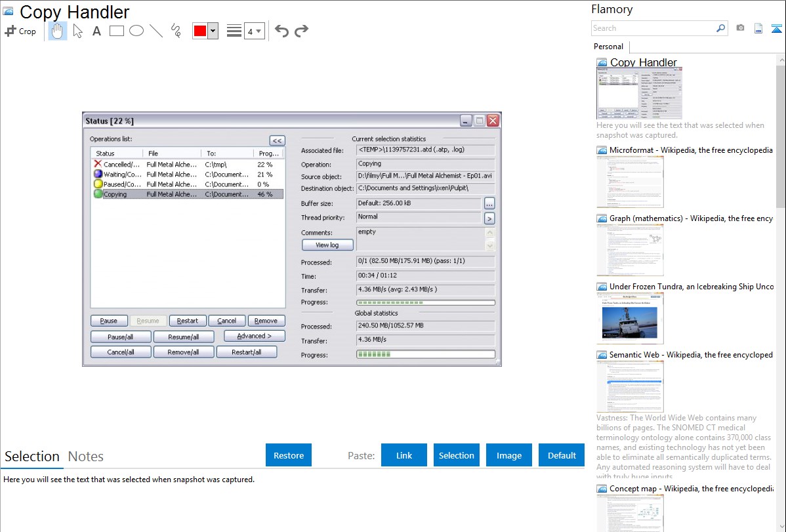Pick the rectangle shape tool
The image size is (786, 532).
(117, 31)
